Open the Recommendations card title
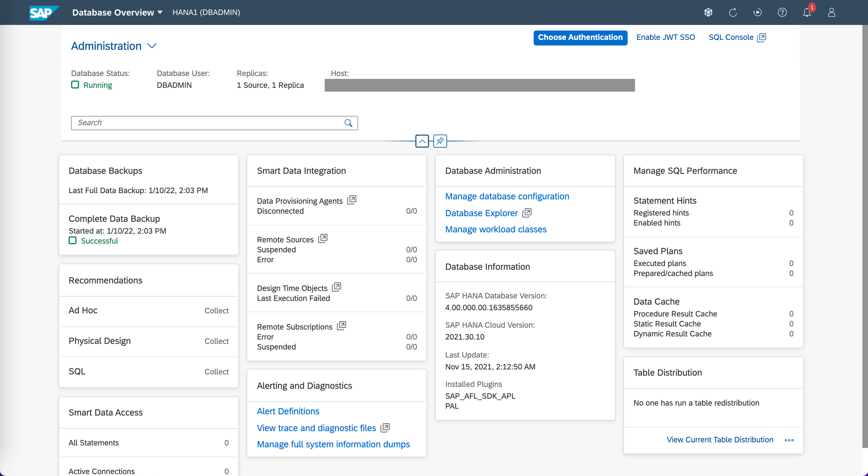 (x=106, y=280)
